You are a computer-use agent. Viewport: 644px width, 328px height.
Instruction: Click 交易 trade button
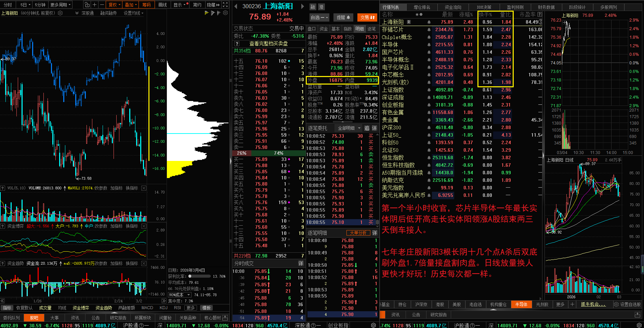click(x=367, y=17)
